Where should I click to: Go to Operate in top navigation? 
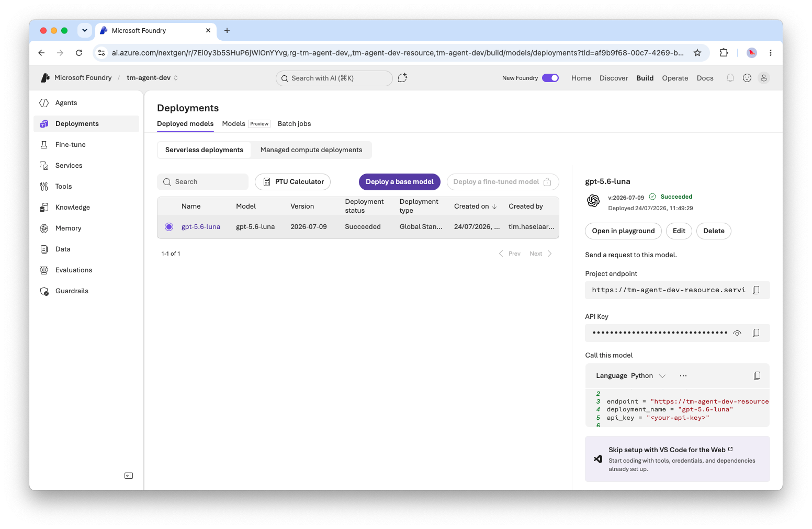pos(675,78)
